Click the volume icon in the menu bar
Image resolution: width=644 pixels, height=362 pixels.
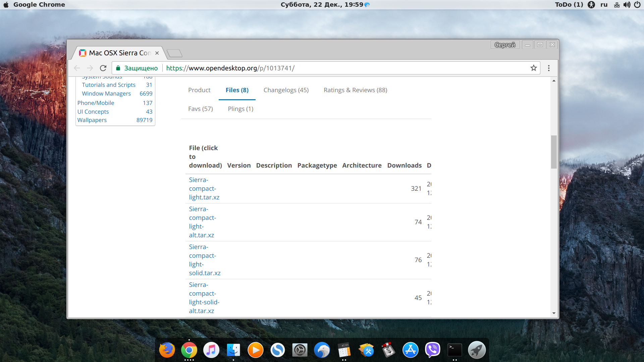pyautogui.click(x=627, y=5)
